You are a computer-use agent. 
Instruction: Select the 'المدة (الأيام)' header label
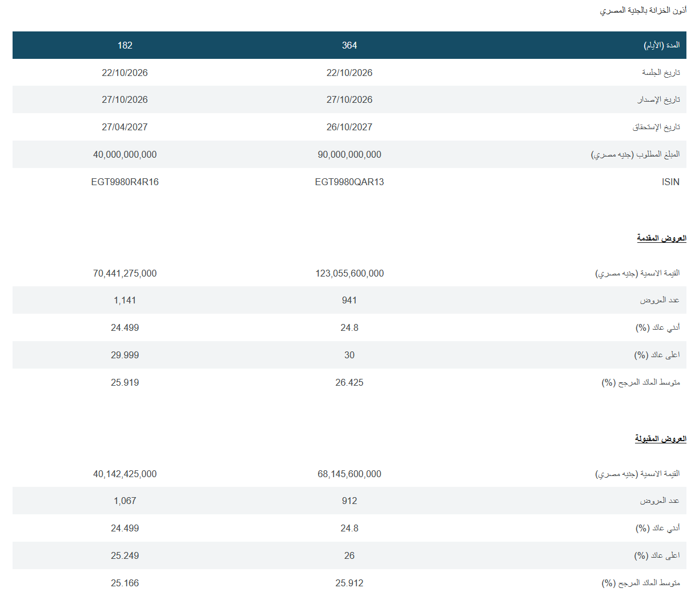(662, 45)
